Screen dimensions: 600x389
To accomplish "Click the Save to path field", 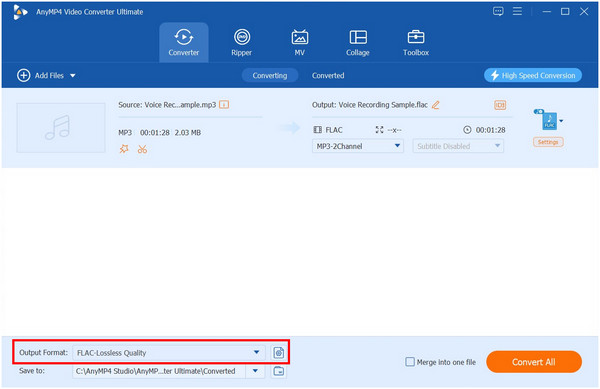I will point(159,371).
